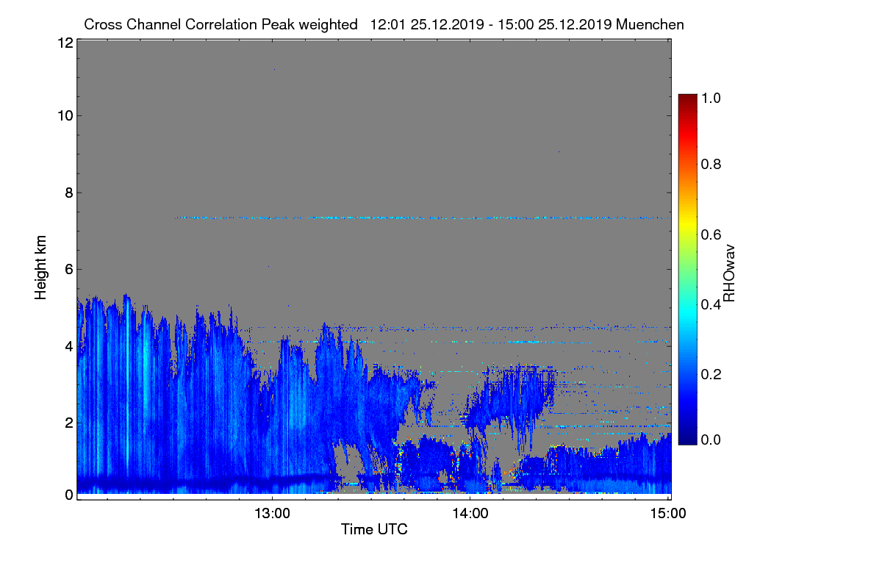This screenshot has height=588, width=882.
Task: Click the colorbar value '0.2'
Action: click(711, 374)
